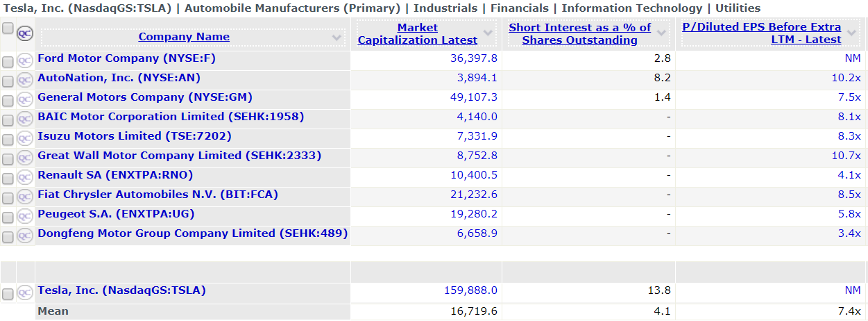Click Ford market cap value 36,397.8

click(x=473, y=58)
